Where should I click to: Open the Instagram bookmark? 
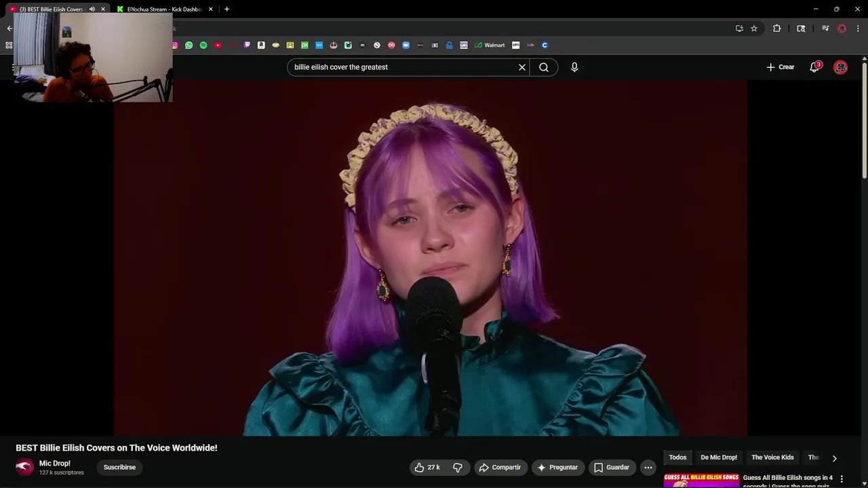coord(174,45)
